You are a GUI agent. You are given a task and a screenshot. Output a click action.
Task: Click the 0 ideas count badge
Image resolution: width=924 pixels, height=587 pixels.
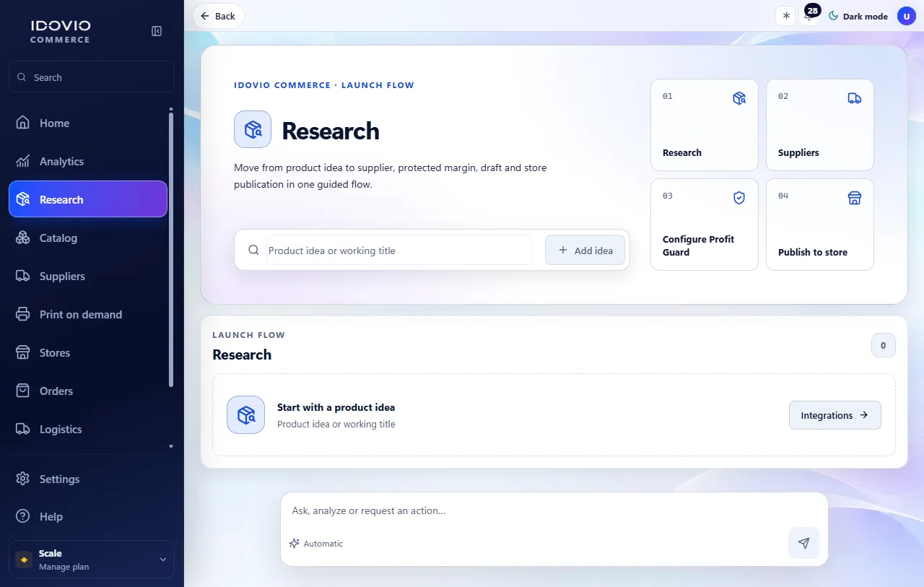pos(884,346)
